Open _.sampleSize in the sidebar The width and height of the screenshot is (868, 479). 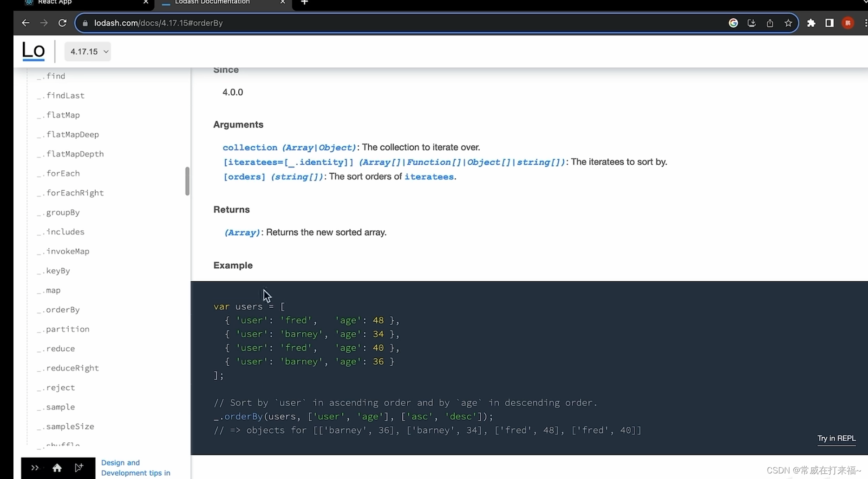pos(65,427)
